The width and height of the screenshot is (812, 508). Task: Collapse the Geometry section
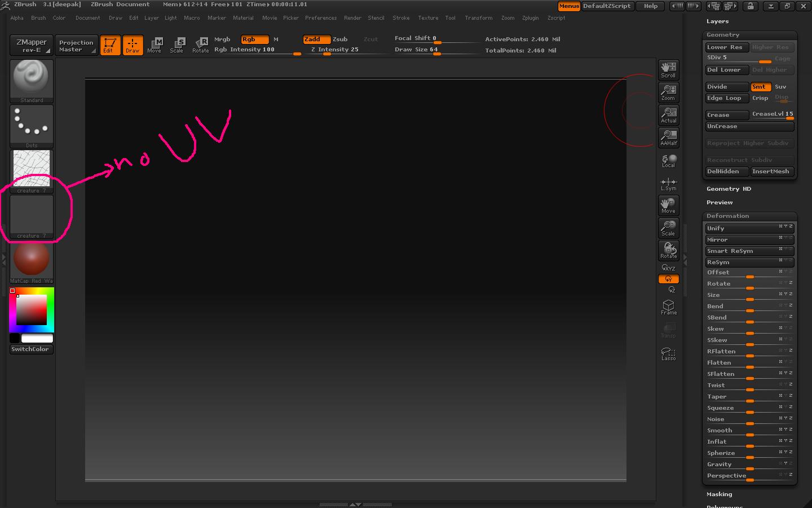coord(722,35)
